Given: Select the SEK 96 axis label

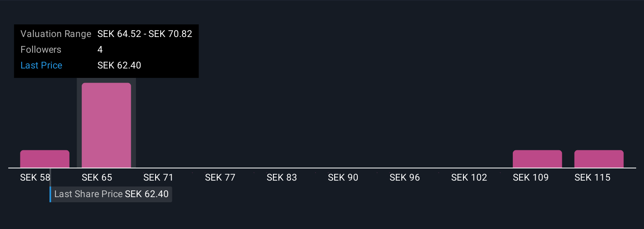Looking at the screenshot, I should click(405, 177).
